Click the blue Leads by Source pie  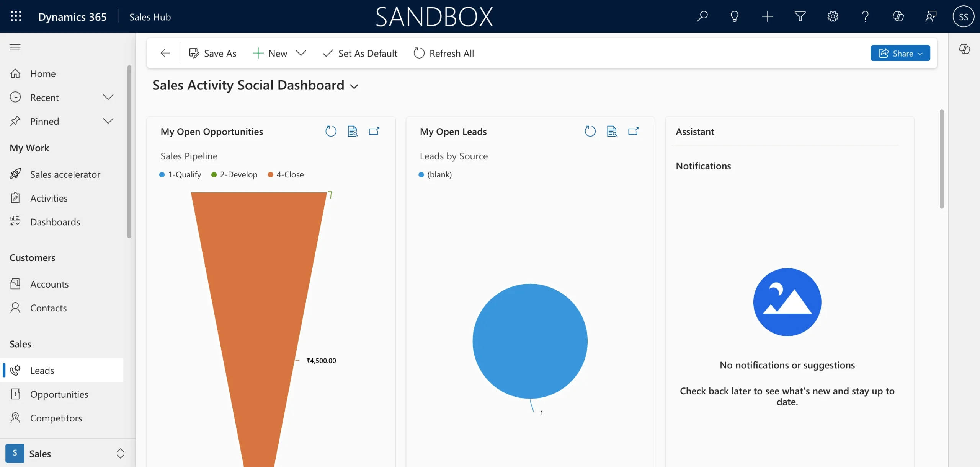530,341
